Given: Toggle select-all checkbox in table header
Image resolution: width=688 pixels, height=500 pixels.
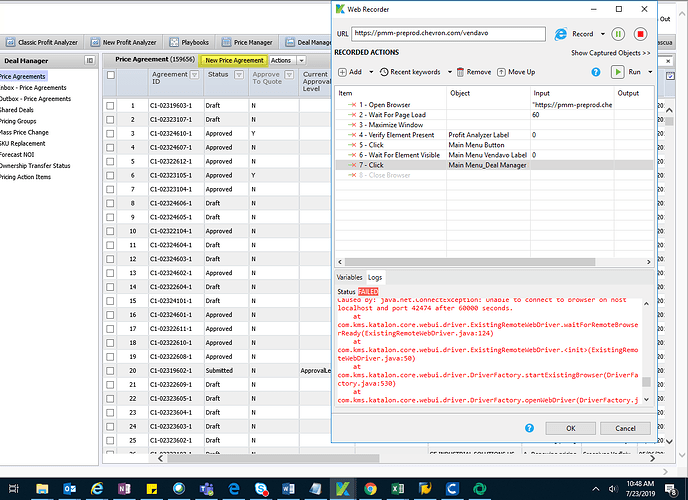Looking at the screenshot, I should click(x=111, y=75).
